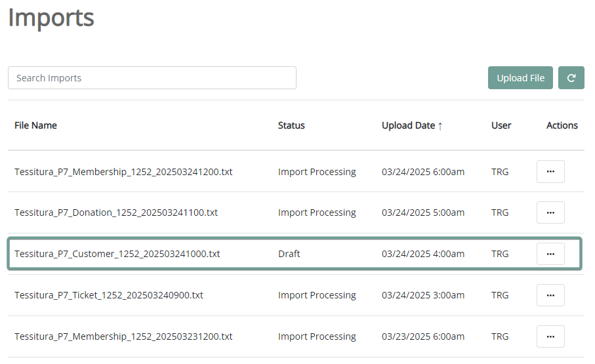Sort by Status column header
595x364 pixels.
click(x=291, y=125)
